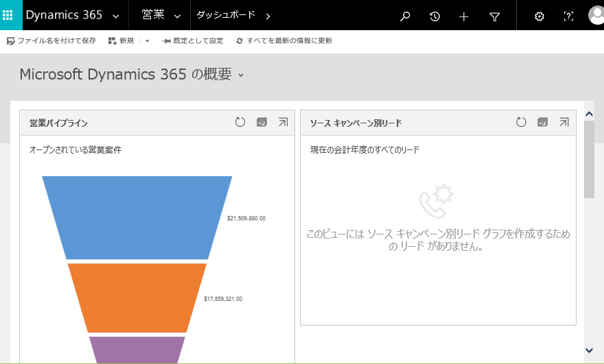Image resolution: width=604 pixels, height=364 pixels.
Task: Click the 営業パイプライン panel title
Action: click(x=58, y=123)
